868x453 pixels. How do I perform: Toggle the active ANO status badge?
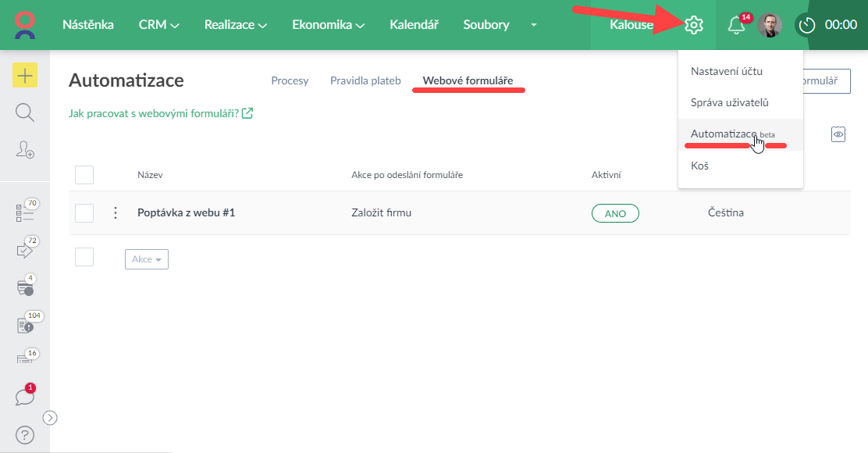click(x=615, y=213)
